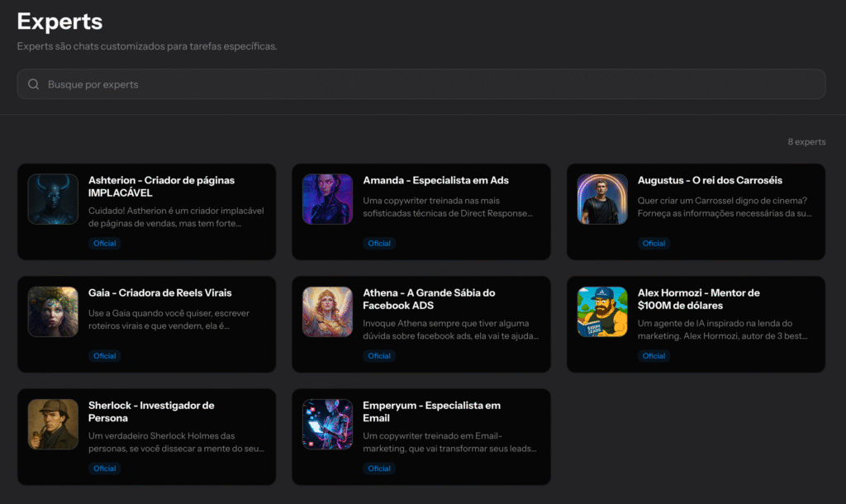This screenshot has width=846, height=504.
Task: Click the search magnifier icon
Action: pyautogui.click(x=34, y=84)
